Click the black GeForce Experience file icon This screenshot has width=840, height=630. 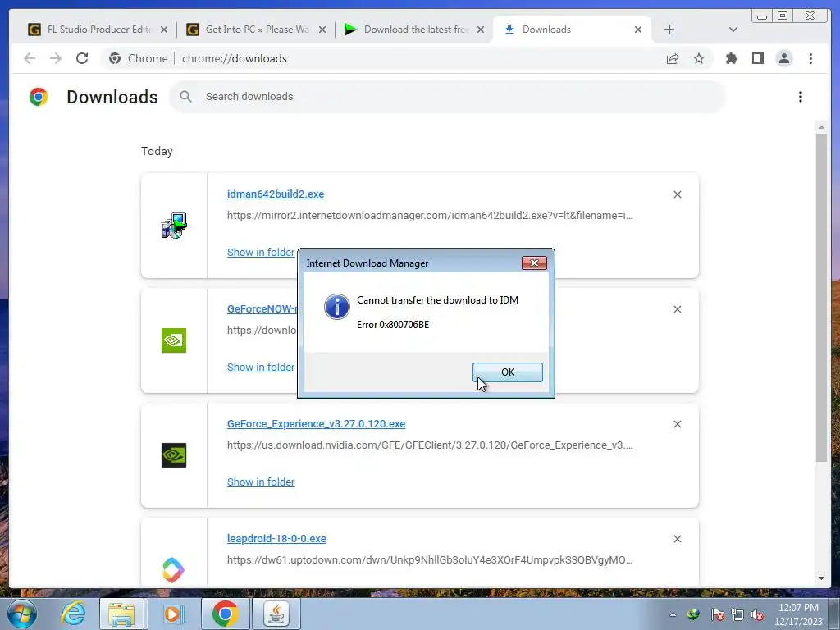[x=174, y=455]
